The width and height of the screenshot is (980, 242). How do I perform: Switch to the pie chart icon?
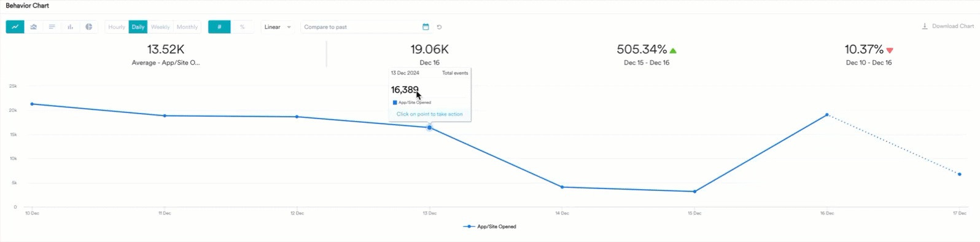point(89,27)
